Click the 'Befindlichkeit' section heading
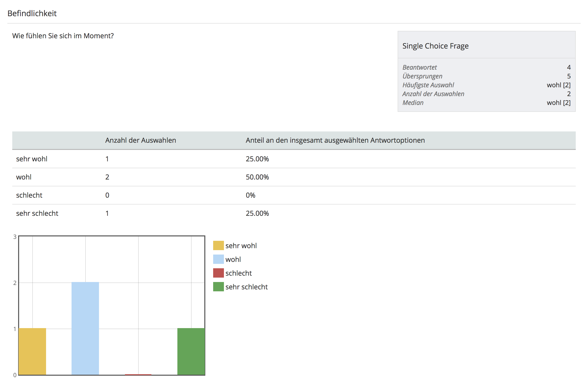This screenshot has width=588, height=385. (32, 13)
